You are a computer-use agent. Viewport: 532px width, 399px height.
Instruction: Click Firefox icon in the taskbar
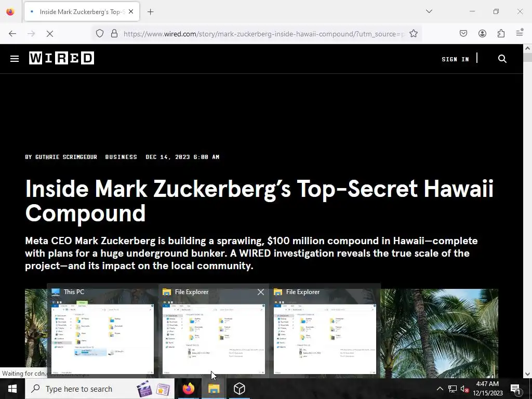pyautogui.click(x=188, y=389)
